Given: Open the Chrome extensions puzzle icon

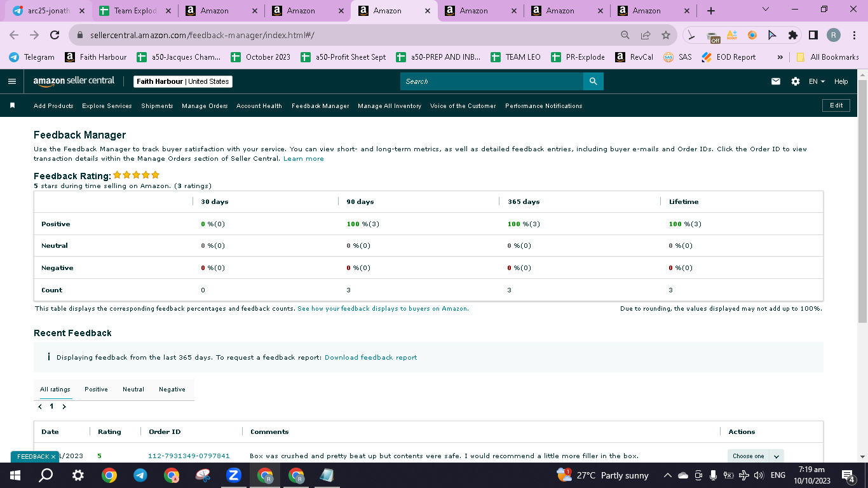Looking at the screenshot, I should (792, 35).
